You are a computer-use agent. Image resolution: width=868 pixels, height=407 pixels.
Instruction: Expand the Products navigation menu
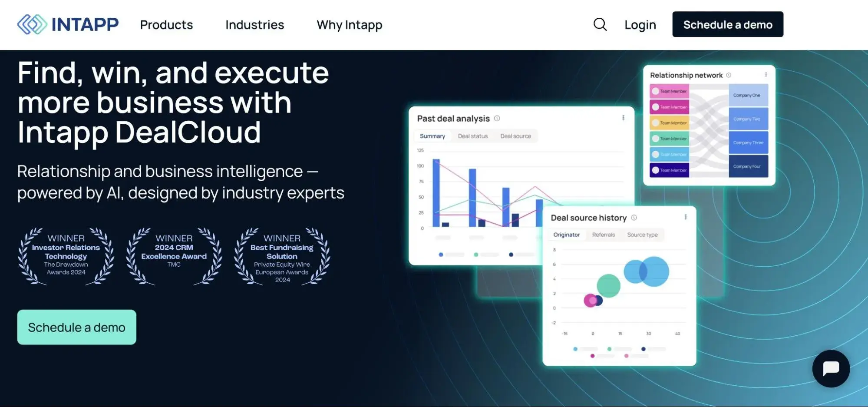click(x=166, y=25)
